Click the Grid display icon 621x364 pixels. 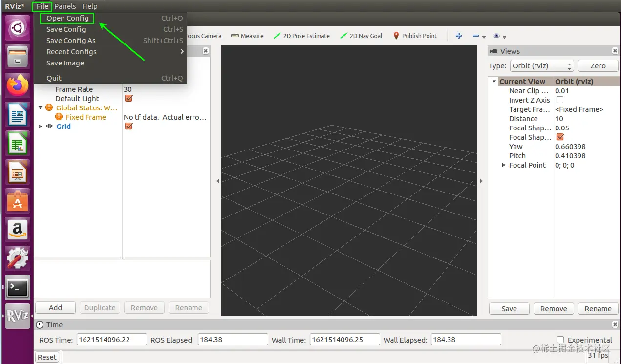[x=49, y=126]
